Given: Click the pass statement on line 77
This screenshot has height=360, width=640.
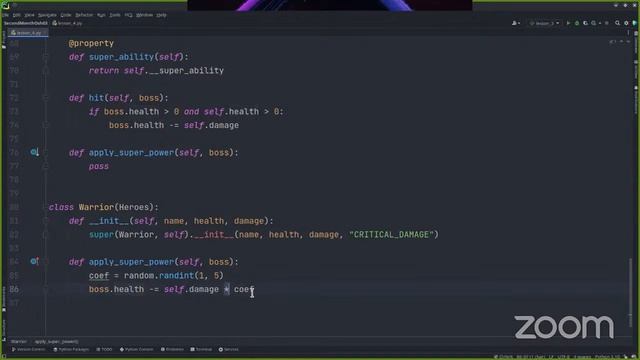Looking at the screenshot, I should [99, 167].
